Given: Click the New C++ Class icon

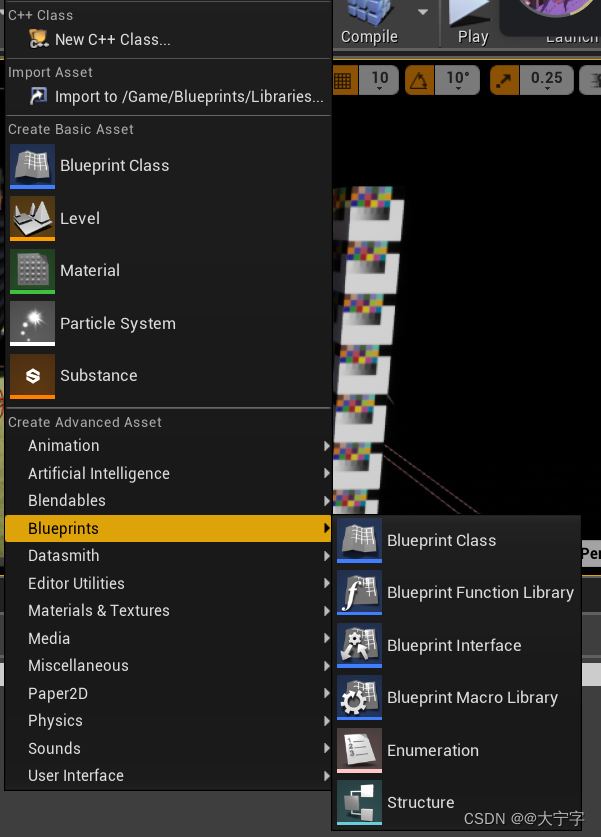Looking at the screenshot, I should (38, 39).
